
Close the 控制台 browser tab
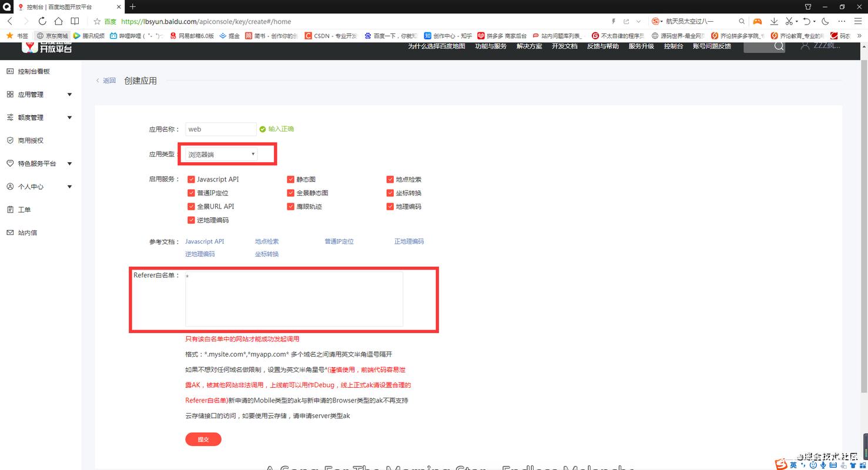pyautogui.click(x=119, y=7)
